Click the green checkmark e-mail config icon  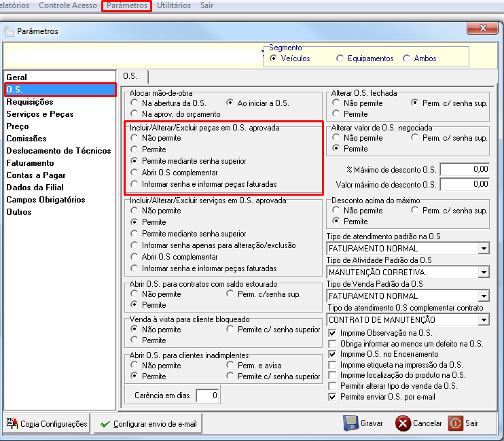[x=105, y=424]
